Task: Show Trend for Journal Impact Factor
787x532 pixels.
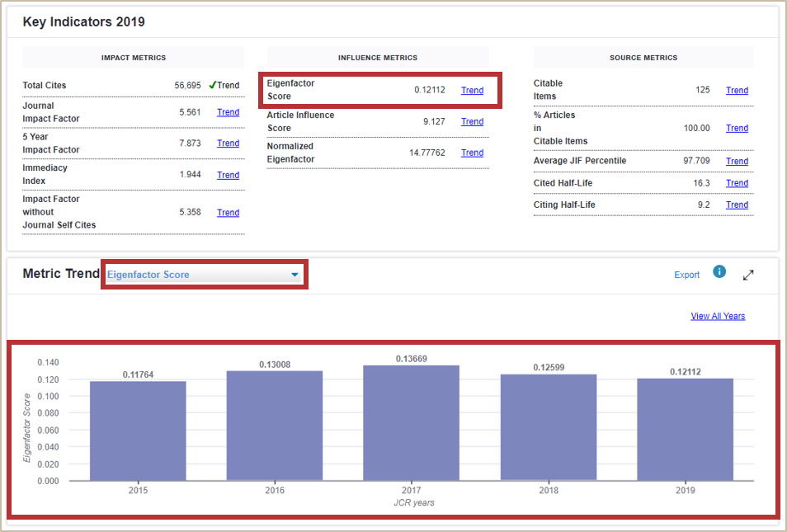Action: [x=228, y=112]
